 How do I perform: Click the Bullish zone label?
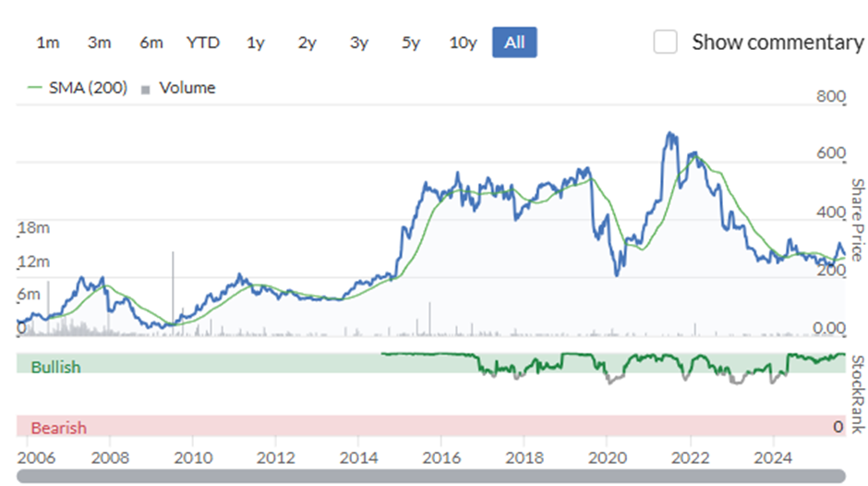[x=55, y=367]
